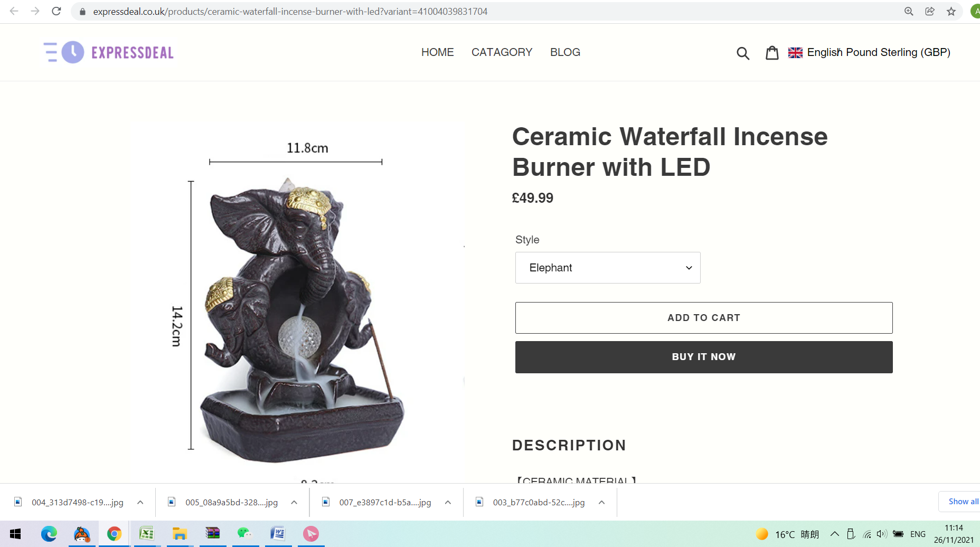Open the browser zoom magnifier icon
The image size is (980, 547).
pyautogui.click(x=909, y=11)
